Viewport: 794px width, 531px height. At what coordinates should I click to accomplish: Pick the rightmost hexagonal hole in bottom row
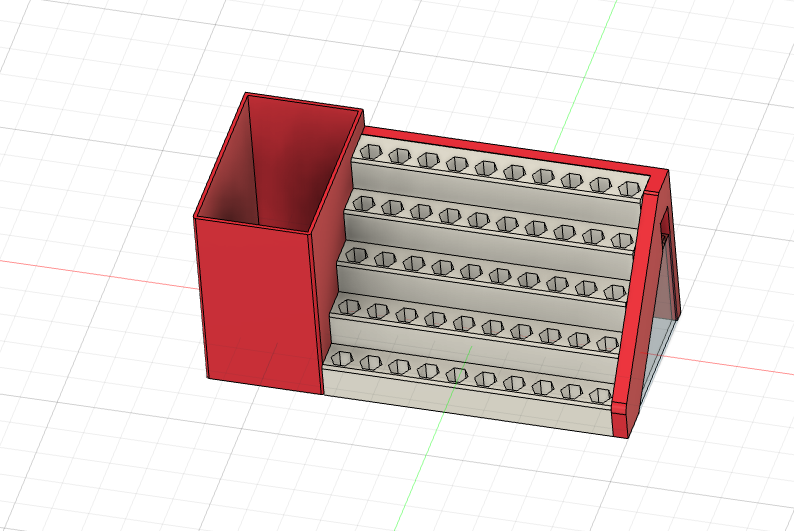(x=601, y=395)
